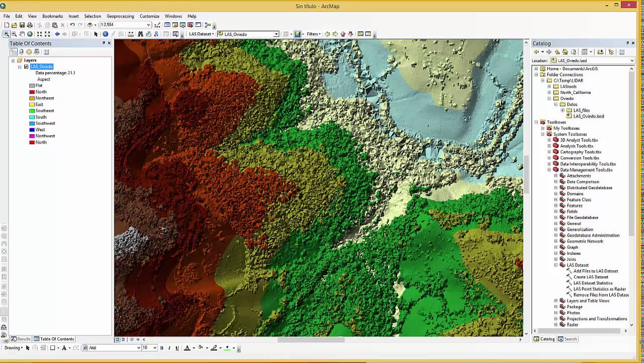The width and height of the screenshot is (644, 363).
Task: Open an existing map document
Action: (14, 25)
